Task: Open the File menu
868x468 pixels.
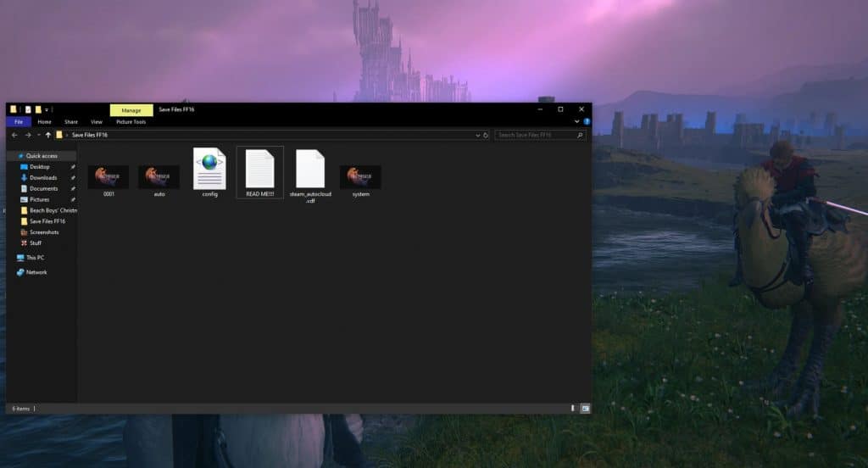Action: pos(18,122)
